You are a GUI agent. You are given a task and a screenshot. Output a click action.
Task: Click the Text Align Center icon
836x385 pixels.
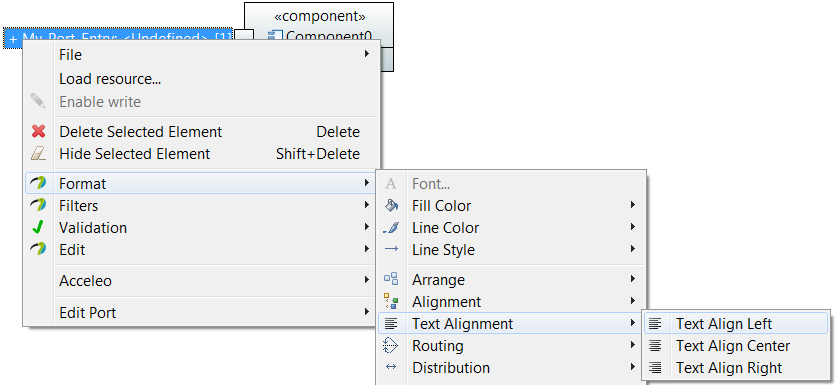coord(655,346)
